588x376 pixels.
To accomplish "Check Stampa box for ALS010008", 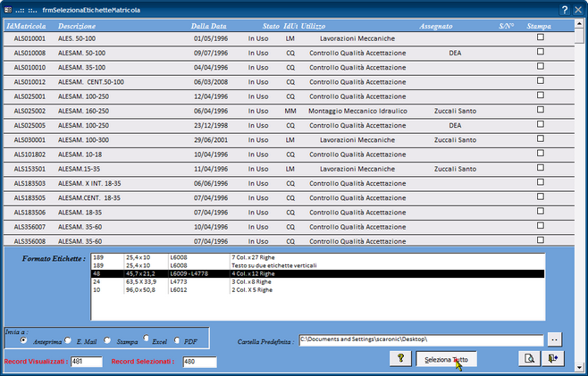I will [541, 52].
